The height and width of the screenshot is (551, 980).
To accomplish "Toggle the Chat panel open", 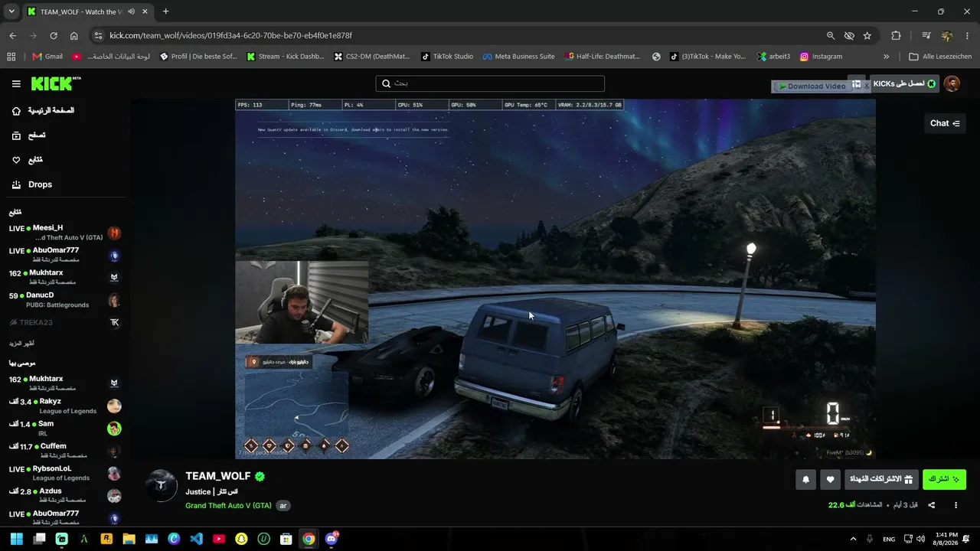I will pos(945,123).
